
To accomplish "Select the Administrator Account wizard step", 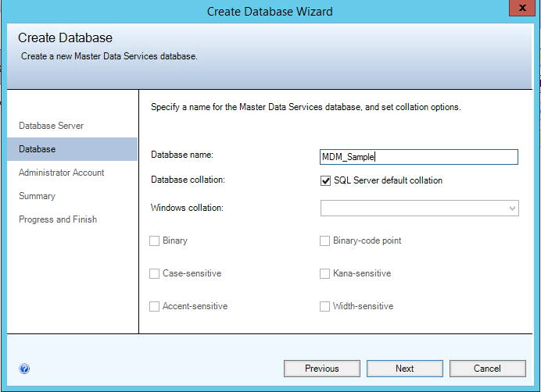I will tap(62, 173).
